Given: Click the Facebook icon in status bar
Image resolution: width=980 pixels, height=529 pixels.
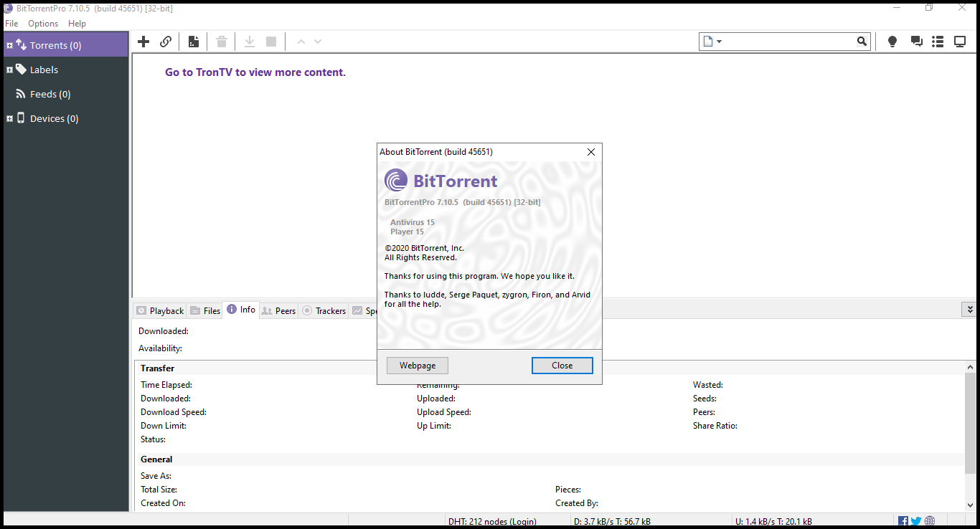Looking at the screenshot, I should (903, 521).
